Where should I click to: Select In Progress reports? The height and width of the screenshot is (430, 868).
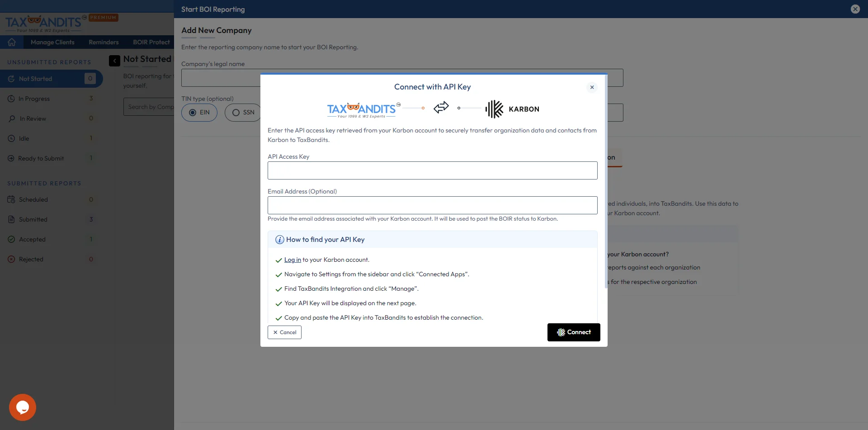[x=51, y=99]
